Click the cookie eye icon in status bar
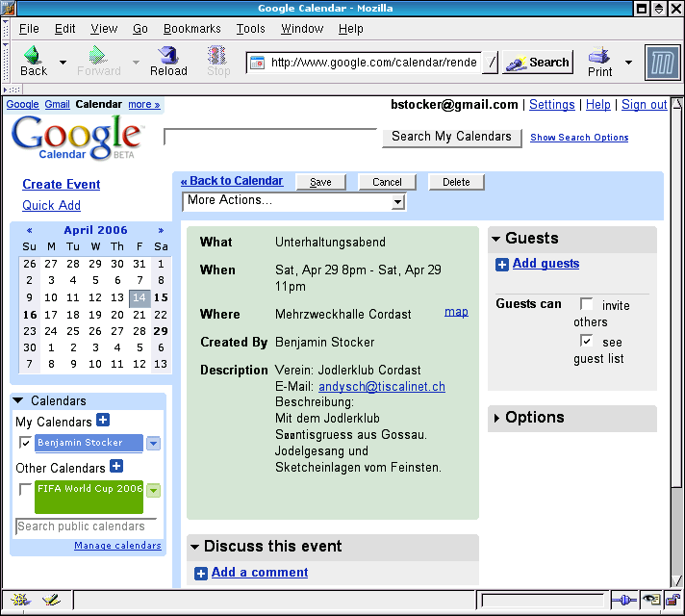The image size is (685, 616). click(x=651, y=601)
